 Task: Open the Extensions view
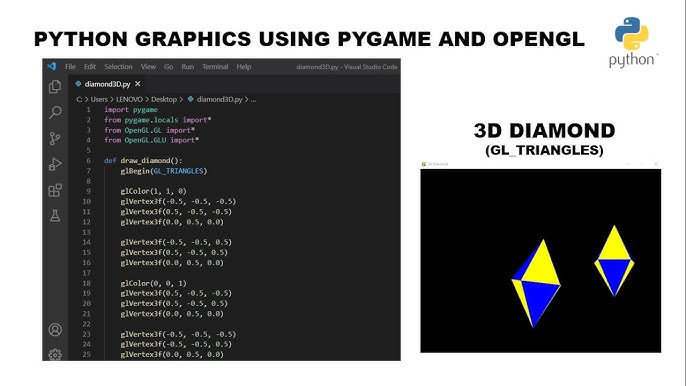[x=55, y=190]
